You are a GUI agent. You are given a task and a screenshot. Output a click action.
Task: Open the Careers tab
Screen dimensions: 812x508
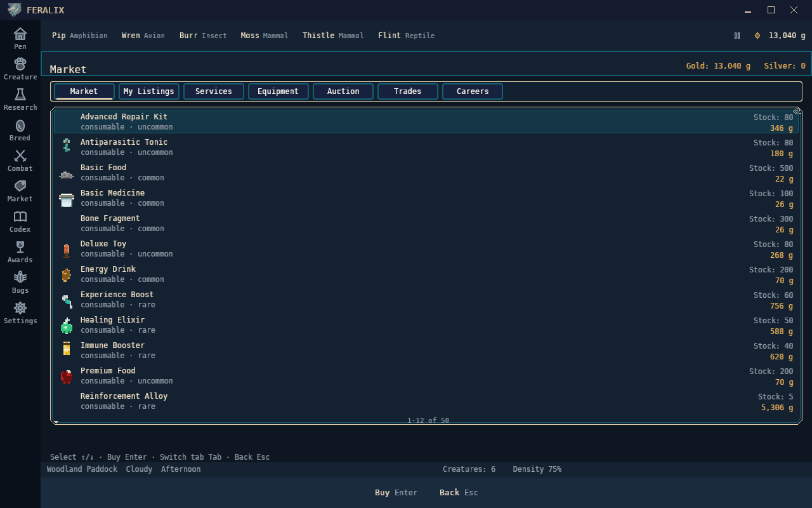(x=473, y=91)
